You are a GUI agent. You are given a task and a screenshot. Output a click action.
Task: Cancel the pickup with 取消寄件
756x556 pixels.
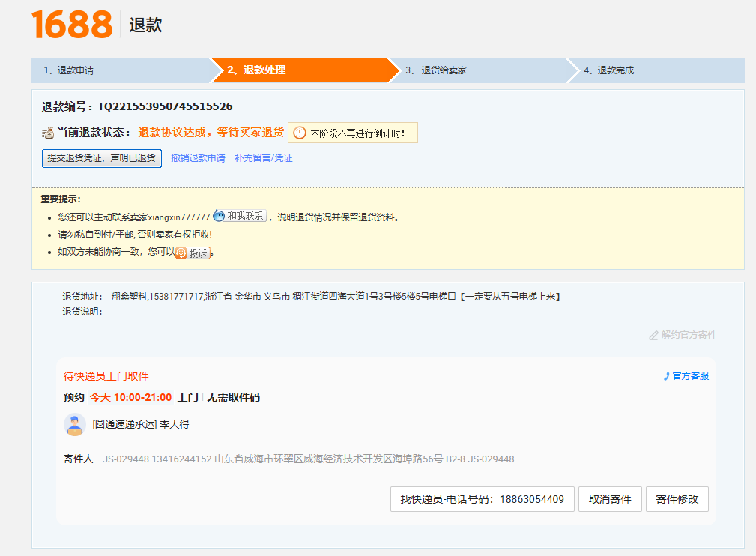tap(610, 499)
